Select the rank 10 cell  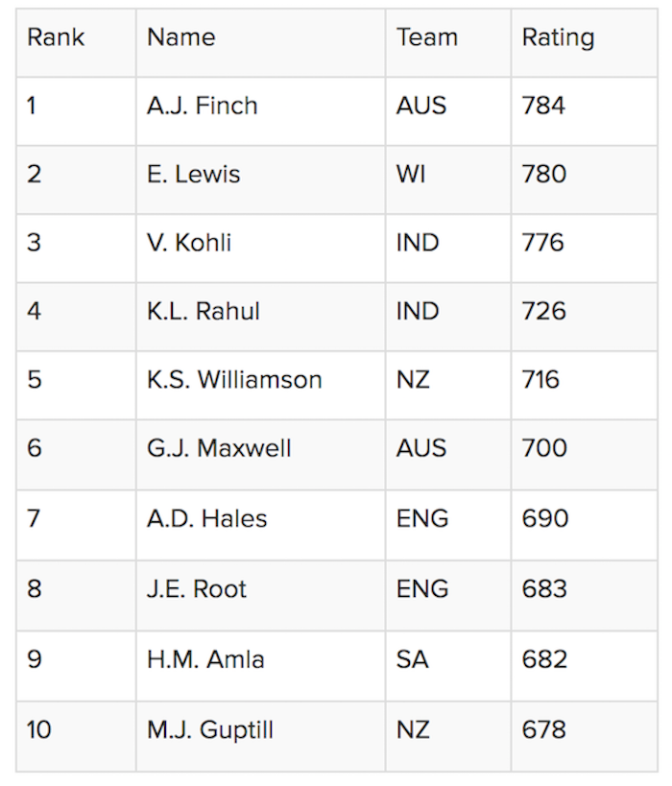[38, 730]
